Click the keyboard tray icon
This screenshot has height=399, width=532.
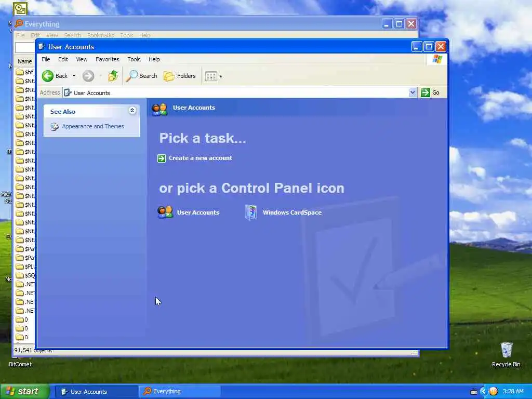coord(474,392)
